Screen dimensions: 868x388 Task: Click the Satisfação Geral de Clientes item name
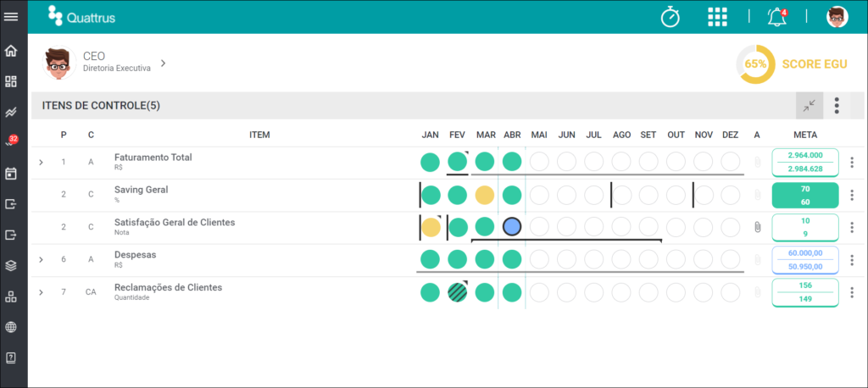(x=175, y=223)
